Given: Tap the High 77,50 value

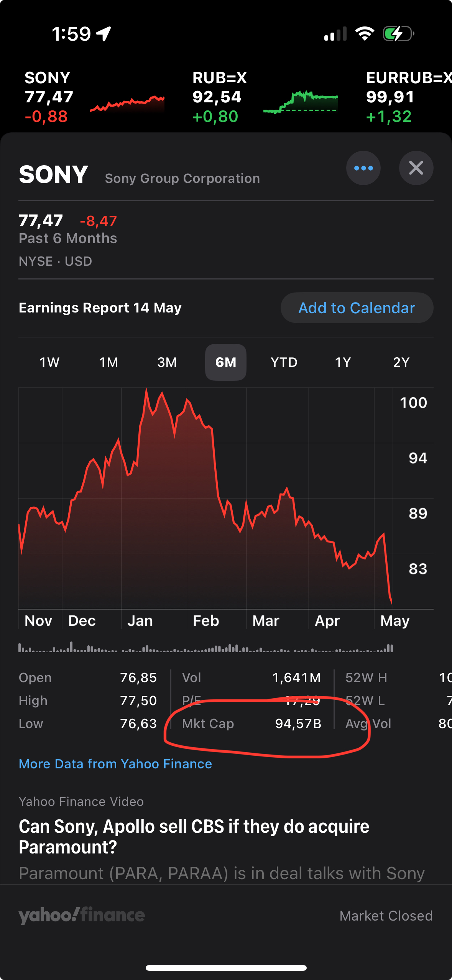Looking at the screenshot, I should pos(138,700).
